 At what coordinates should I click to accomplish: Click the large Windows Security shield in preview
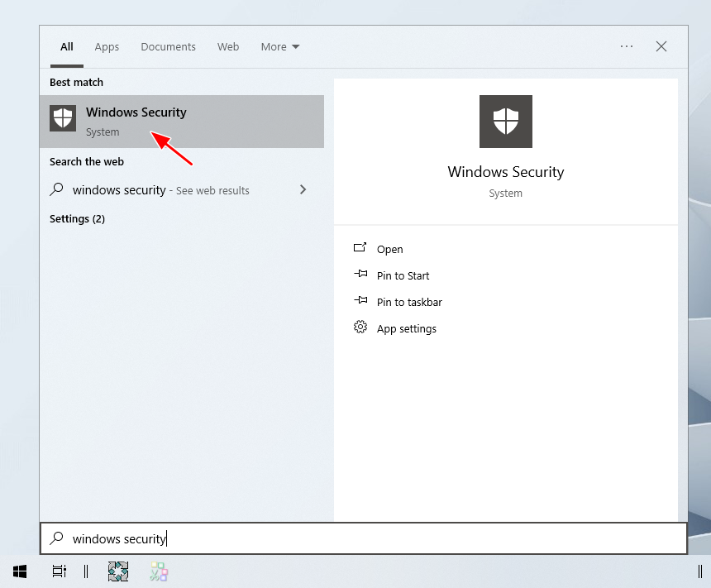coord(505,122)
